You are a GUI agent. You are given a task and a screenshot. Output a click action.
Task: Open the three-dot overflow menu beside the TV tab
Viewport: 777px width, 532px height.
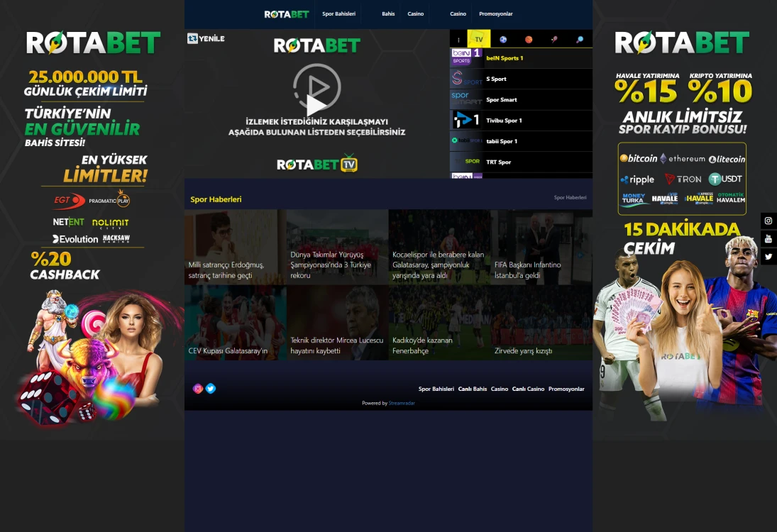click(458, 40)
